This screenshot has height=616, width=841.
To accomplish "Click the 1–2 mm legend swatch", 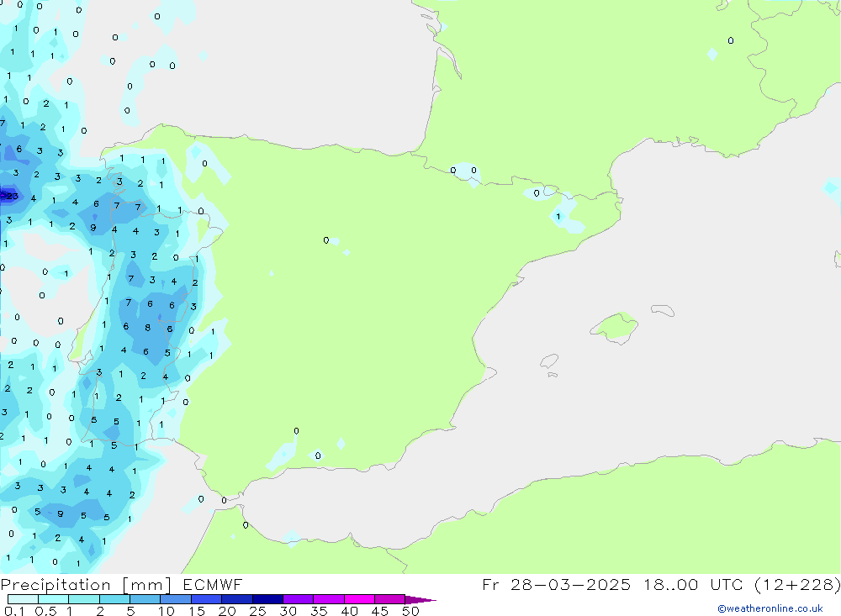I will [84, 599].
